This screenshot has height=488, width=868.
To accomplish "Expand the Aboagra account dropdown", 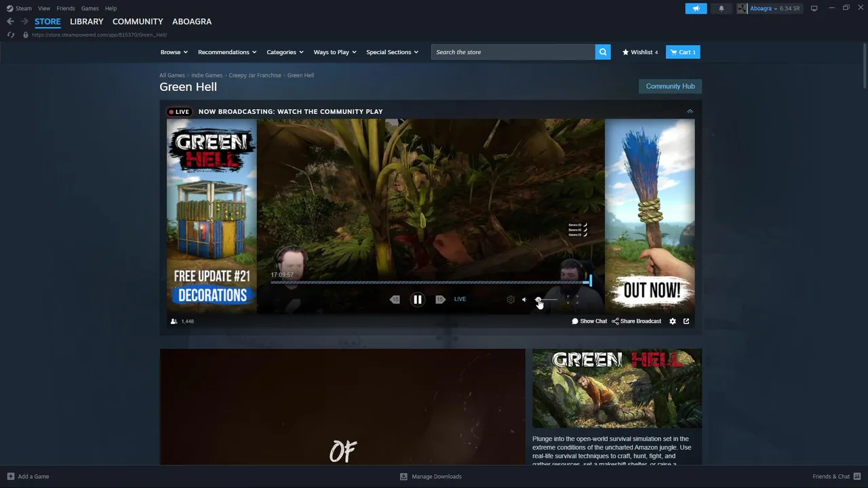I will (x=764, y=8).
